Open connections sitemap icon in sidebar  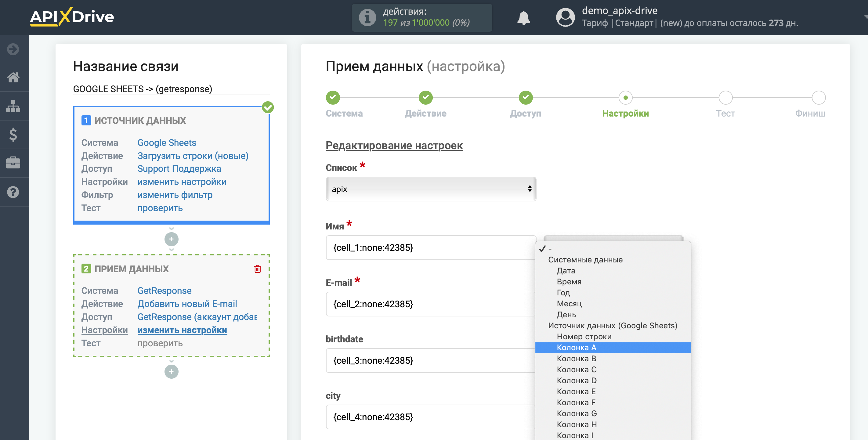coord(13,106)
